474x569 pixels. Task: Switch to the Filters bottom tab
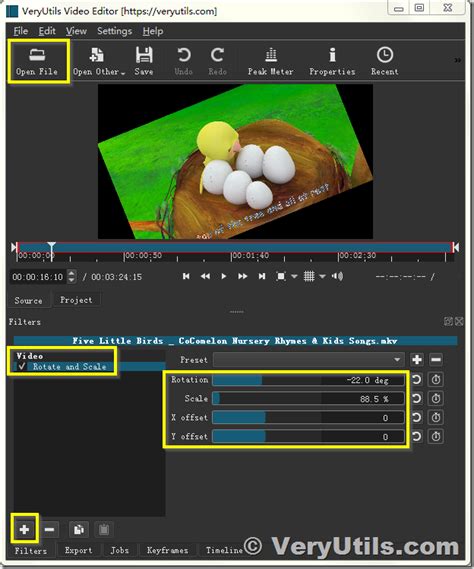[x=30, y=551]
